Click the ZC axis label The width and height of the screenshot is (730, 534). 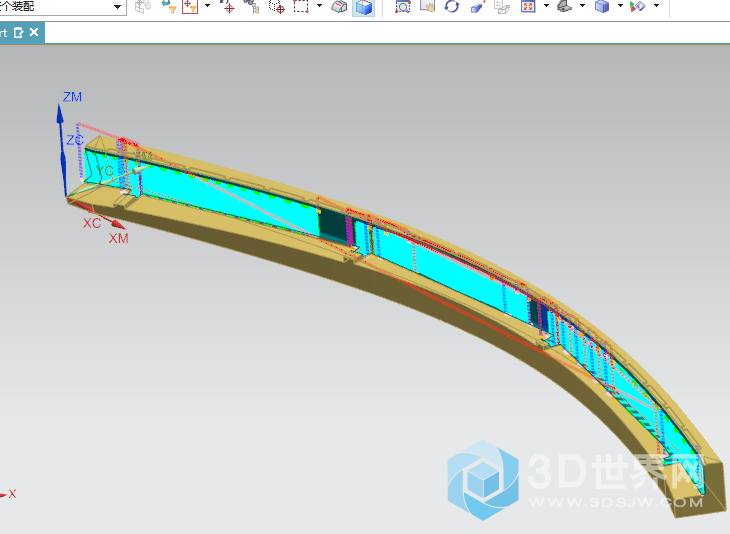tap(74, 140)
